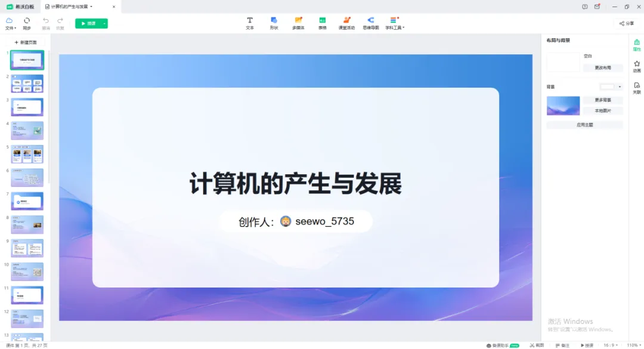Open the 动画 animation panel icon

[x=637, y=67]
